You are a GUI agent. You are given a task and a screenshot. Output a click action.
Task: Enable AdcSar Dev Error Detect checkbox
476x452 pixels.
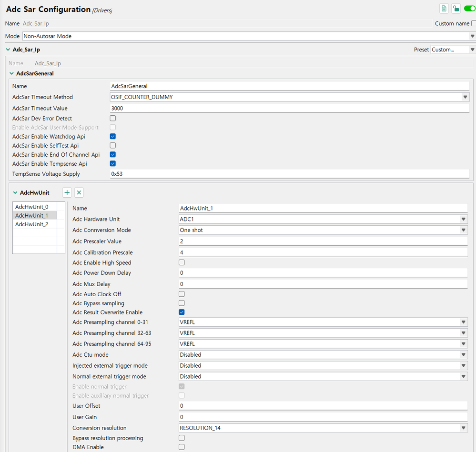(x=113, y=118)
